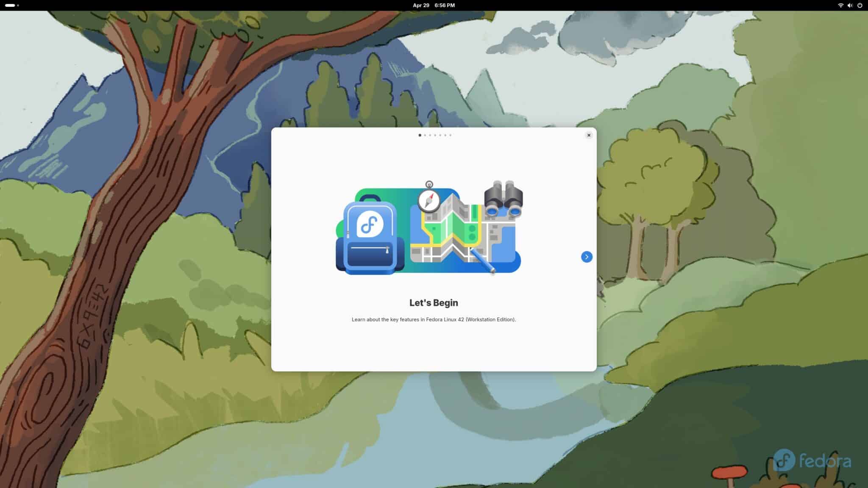Viewport: 868px width, 488px height.
Task: Select the last page indicator dot
Action: point(451,135)
